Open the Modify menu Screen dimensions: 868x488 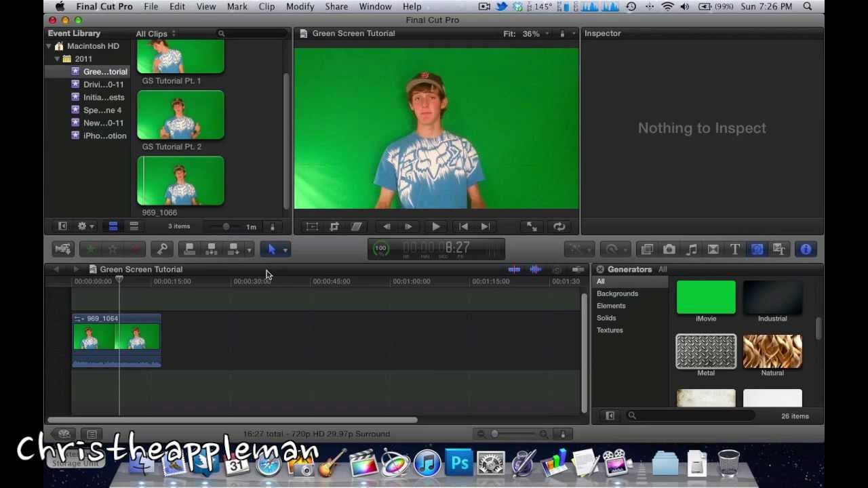pyautogui.click(x=300, y=7)
